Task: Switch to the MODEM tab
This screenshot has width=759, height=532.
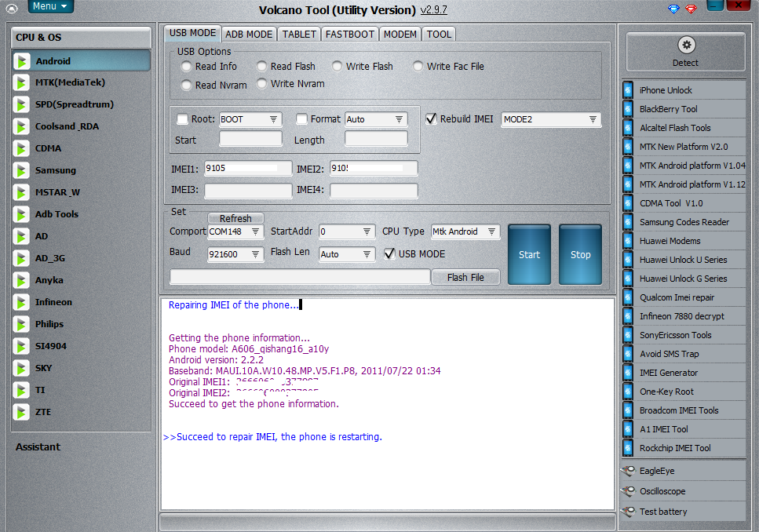Action: click(x=400, y=35)
